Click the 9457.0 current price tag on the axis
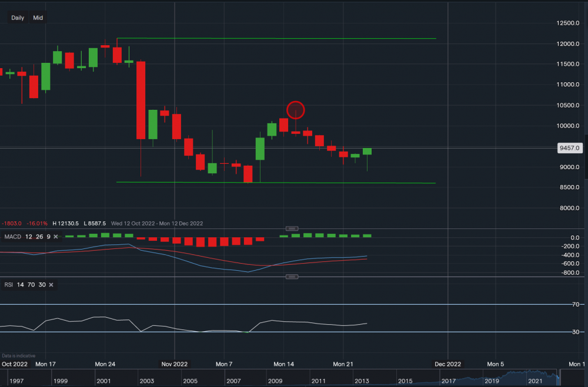 569,148
